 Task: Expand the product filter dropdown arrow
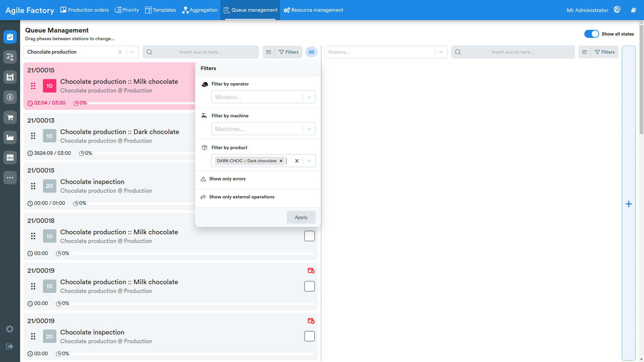pos(309,161)
